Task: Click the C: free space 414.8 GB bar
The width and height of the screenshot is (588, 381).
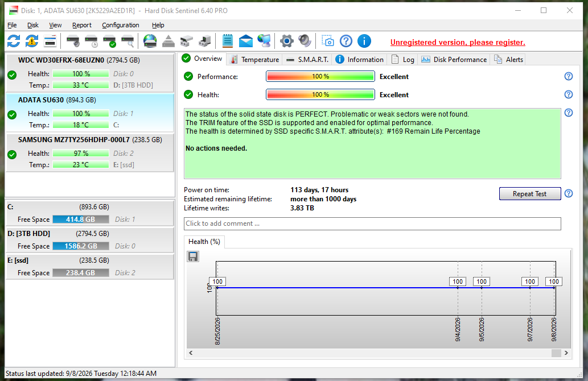Action: (x=81, y=219)
